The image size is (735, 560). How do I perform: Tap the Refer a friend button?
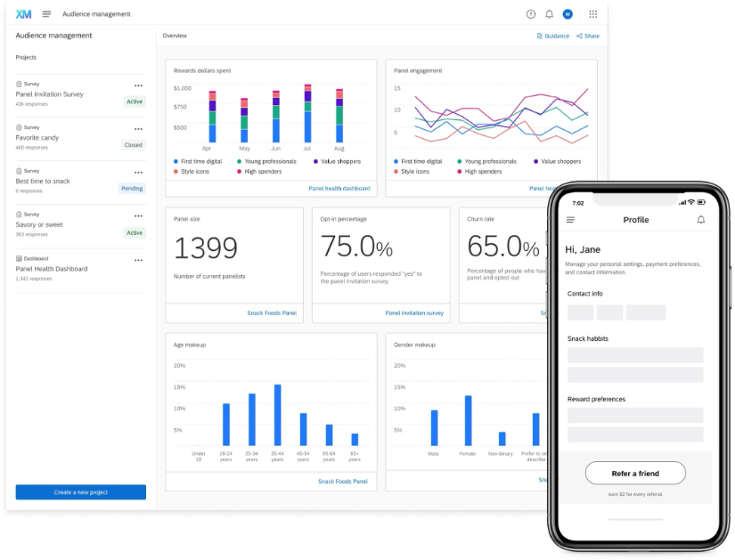[635, 474]
